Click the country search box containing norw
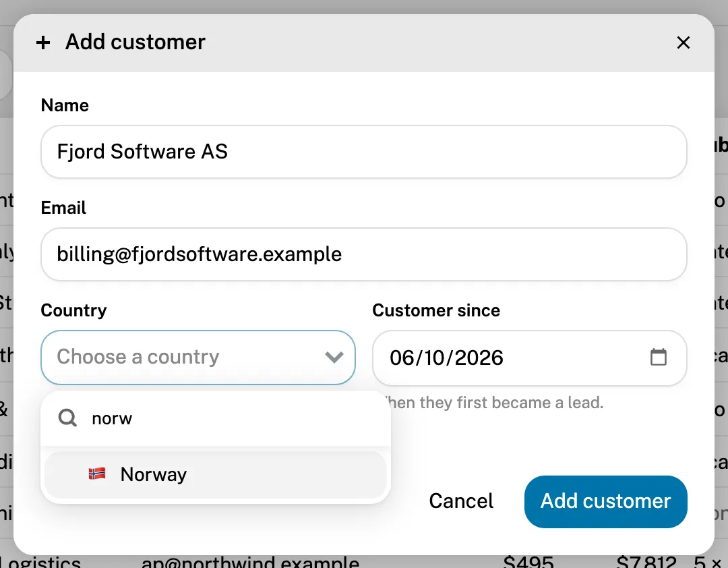 click(x=216, y=418)
